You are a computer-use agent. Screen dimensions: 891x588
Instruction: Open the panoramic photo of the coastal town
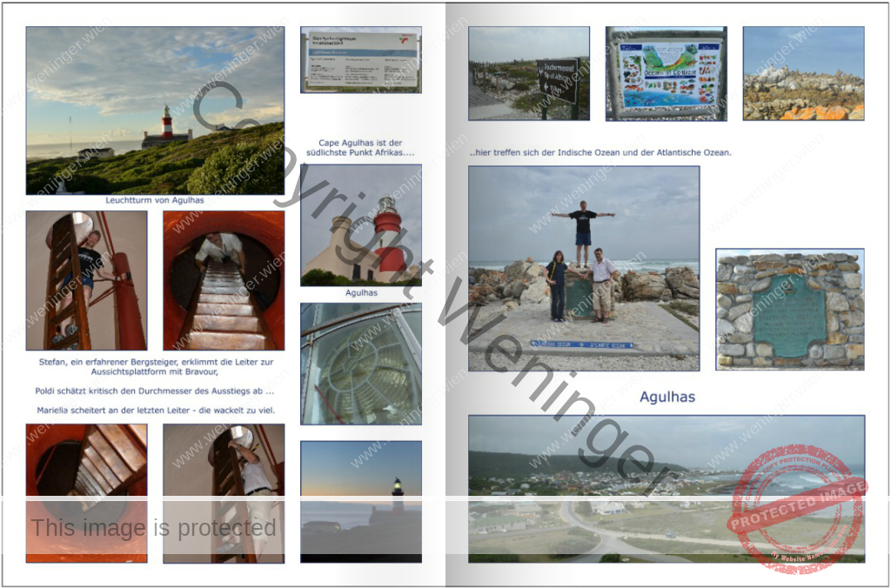(667, 489)
